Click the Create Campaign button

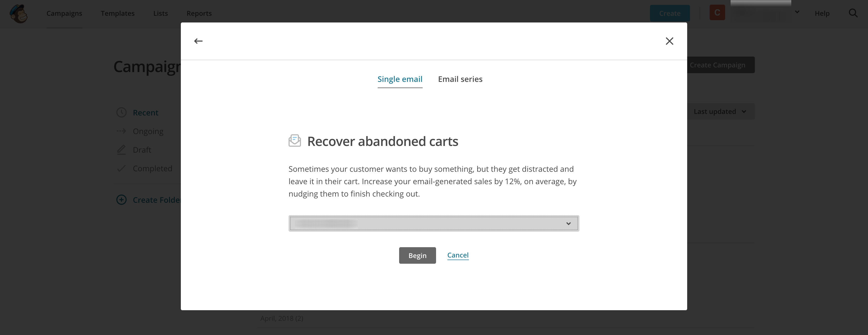point(720,65)
